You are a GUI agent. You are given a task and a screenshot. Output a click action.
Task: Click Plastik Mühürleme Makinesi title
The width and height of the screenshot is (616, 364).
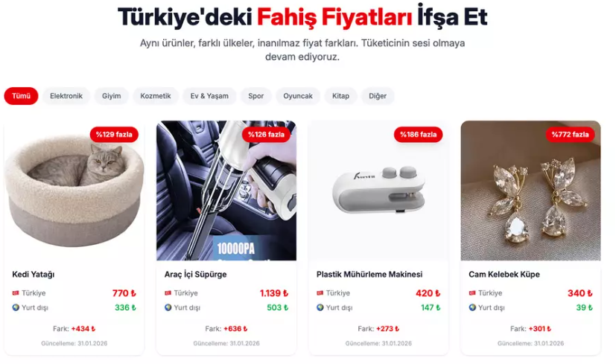[x=369, y=275]
